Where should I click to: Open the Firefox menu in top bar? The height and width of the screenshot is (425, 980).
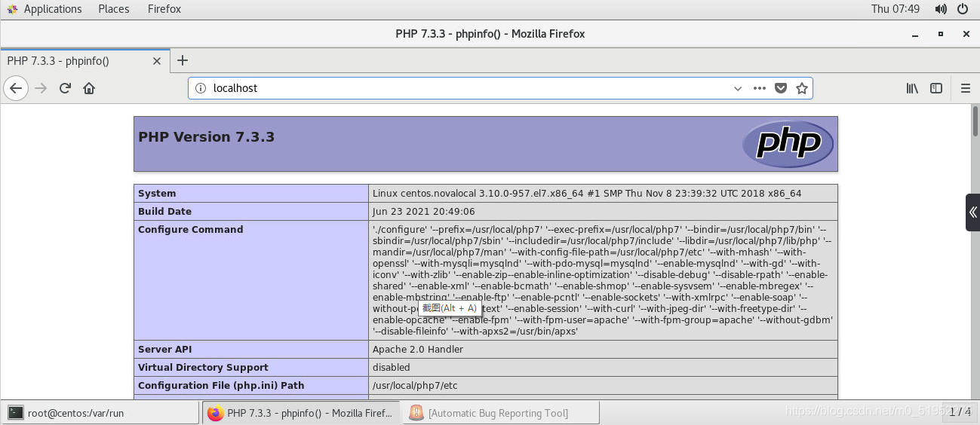click(x=164, y=9)
